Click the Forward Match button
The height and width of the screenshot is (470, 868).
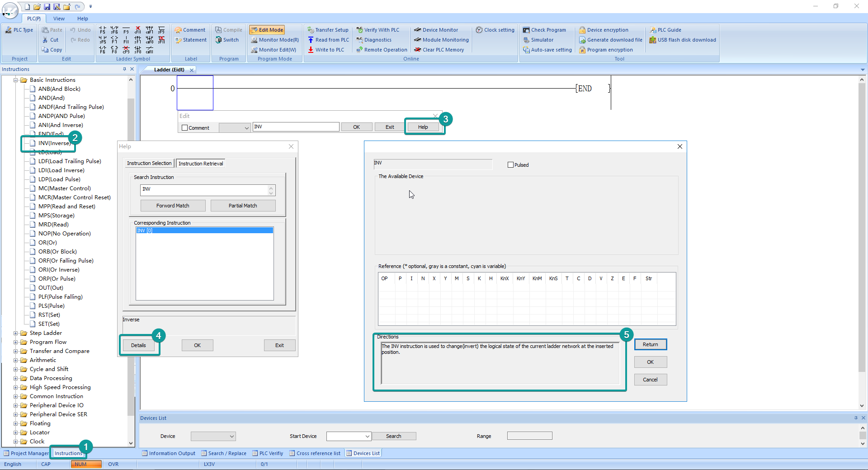173,205
